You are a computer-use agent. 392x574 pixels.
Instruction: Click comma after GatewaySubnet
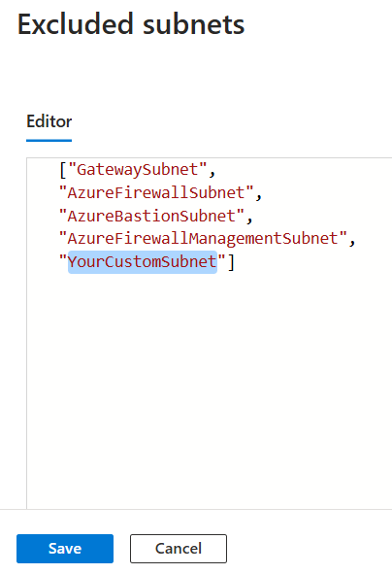pyautogui.click(x=212, y=173)
